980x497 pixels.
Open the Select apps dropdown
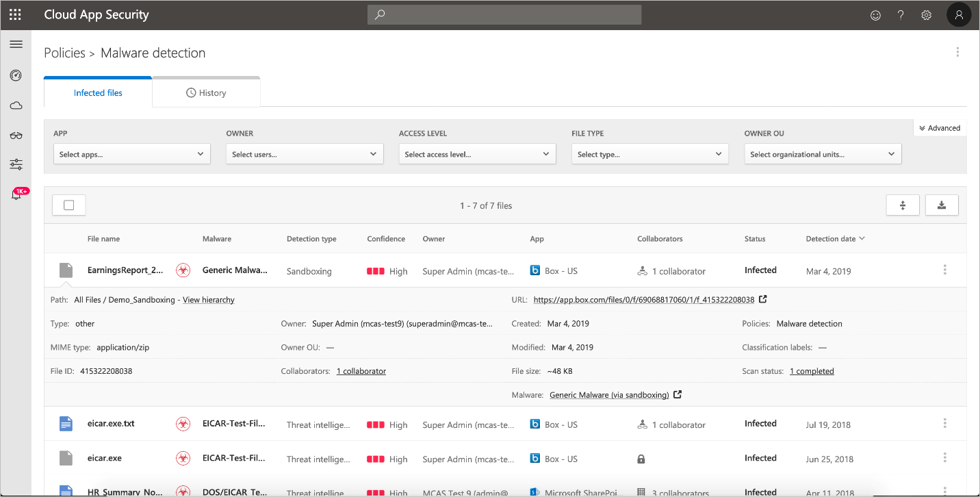[131, 153]
